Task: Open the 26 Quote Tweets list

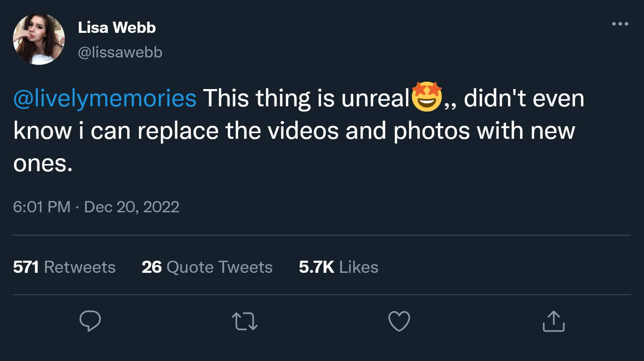Action: pyautogui.click(x=207, y=267)
